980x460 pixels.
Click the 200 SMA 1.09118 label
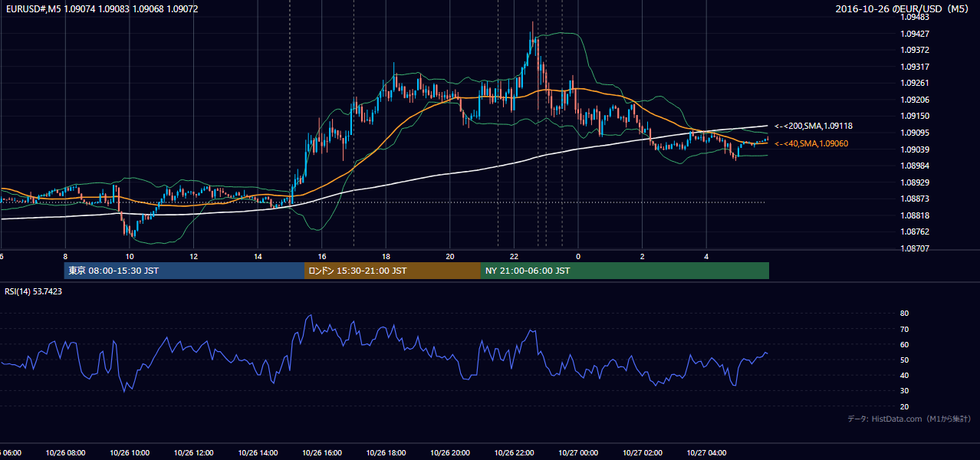(x=814, y=126)
